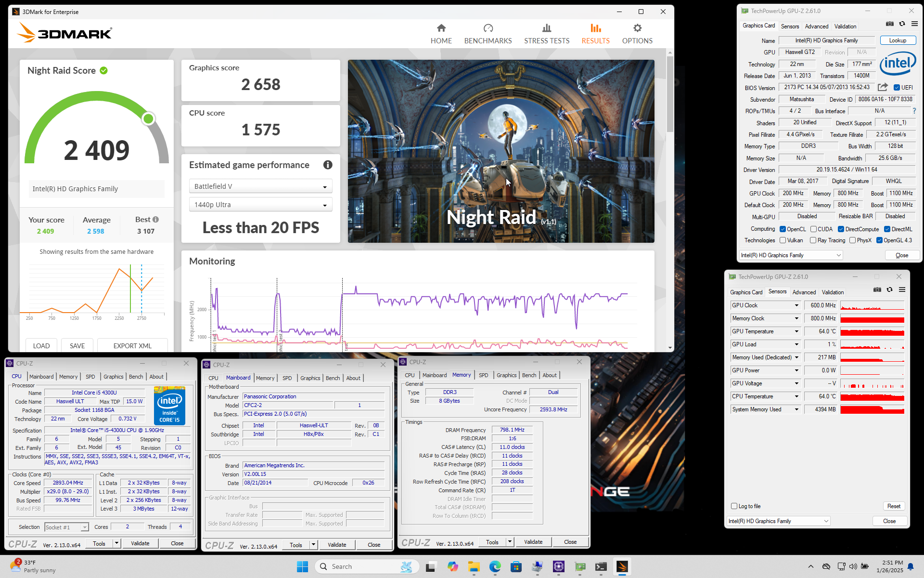Go to BENCHMARKS in 3DMark
This screenshot has width=924, height=578.
488,34
